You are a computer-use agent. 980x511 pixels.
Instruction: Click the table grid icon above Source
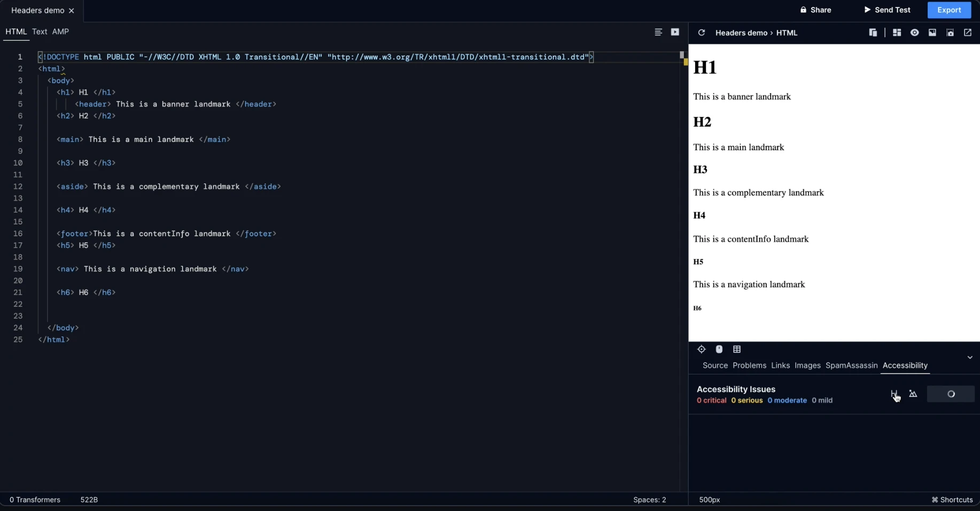tap(737, 349)
